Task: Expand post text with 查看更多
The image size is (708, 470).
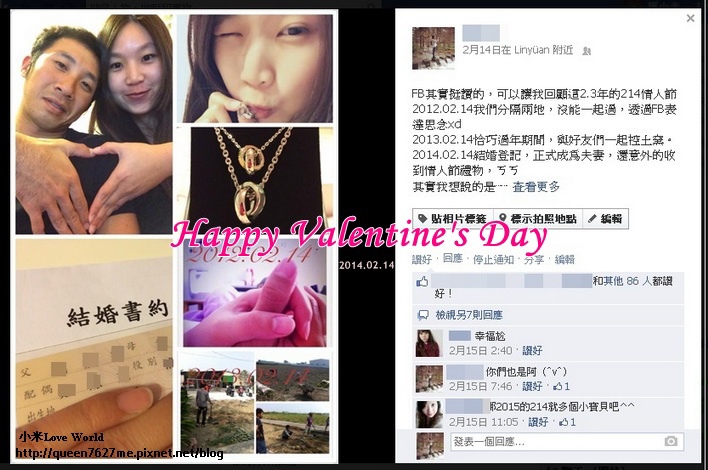Action: pyautogui.click(x=536, y=186)
